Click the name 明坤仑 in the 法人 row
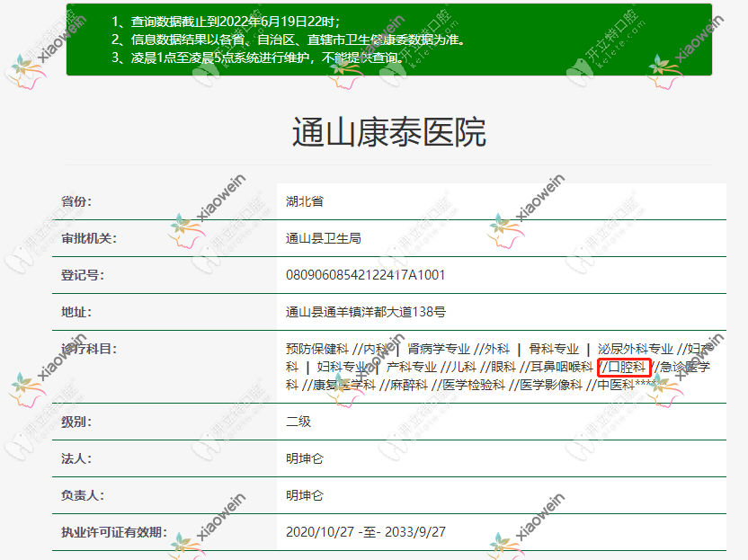 [x=305, y=458]
